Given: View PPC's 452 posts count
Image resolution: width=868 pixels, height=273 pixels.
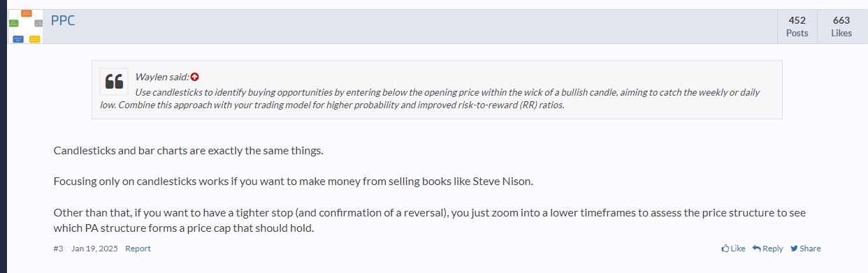Looking at the screenshot, I should pyautogui.click(x=797, y=21).
